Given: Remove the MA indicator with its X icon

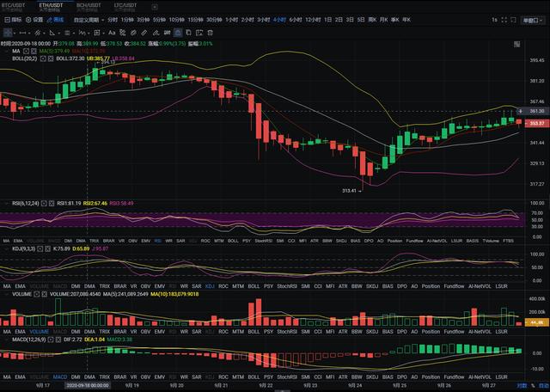Looking at the screenshot, I should pyautogui.click(x=34, y=52).
